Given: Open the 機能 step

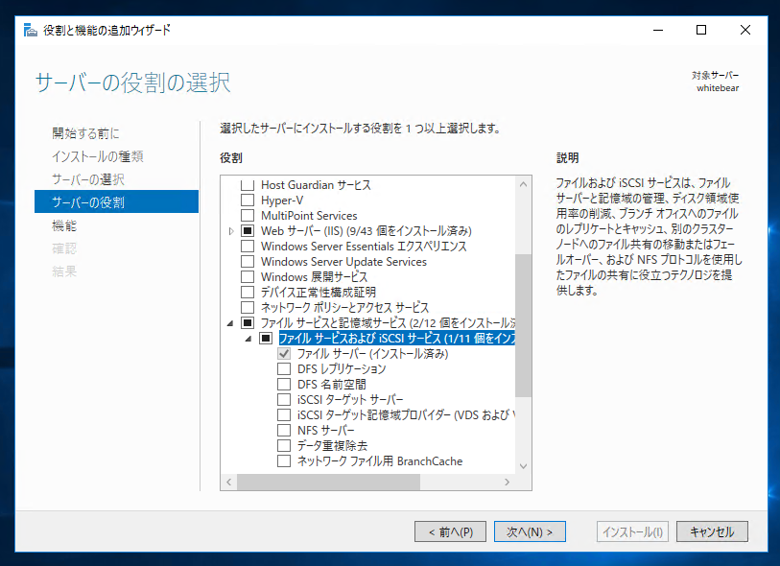Looking at the screenshot, I should 64,226.
